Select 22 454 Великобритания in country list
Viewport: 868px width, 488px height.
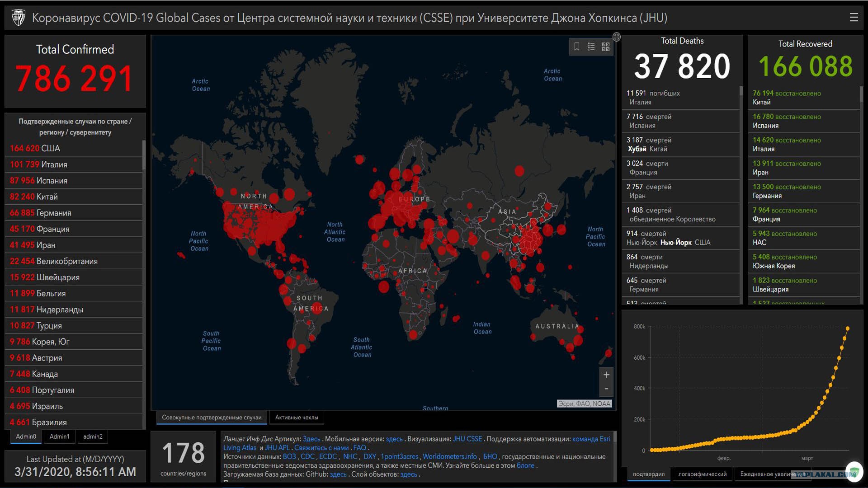tap(74, 261)
